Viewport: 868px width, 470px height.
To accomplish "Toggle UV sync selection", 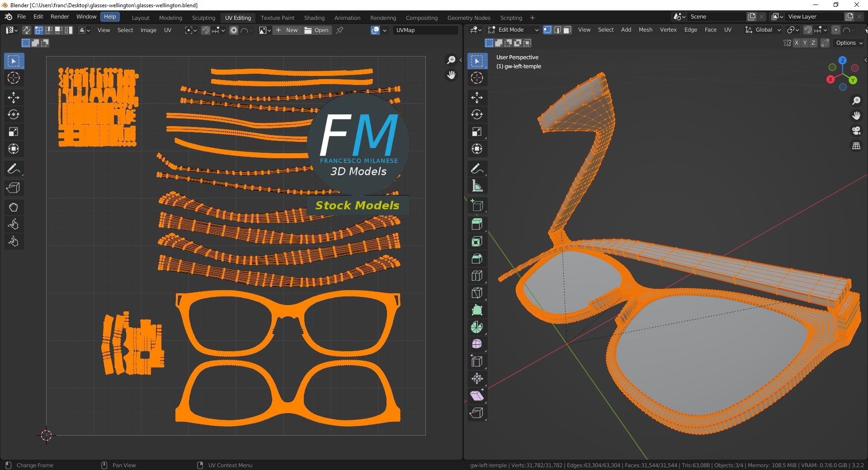I will point(27,30).
